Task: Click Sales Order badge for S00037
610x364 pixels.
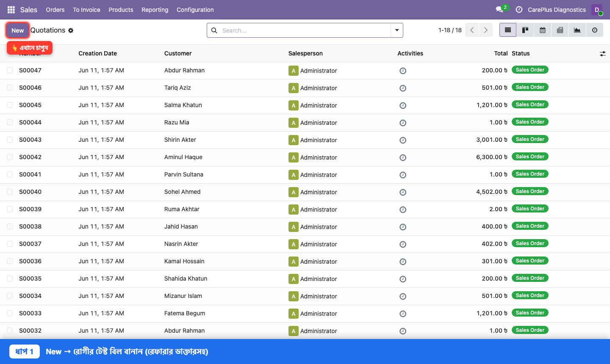Action: point(530,243)
